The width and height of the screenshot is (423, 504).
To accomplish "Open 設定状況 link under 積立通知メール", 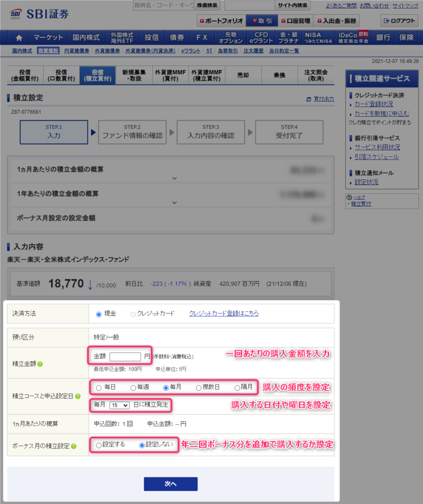I will tap(366, 182).
